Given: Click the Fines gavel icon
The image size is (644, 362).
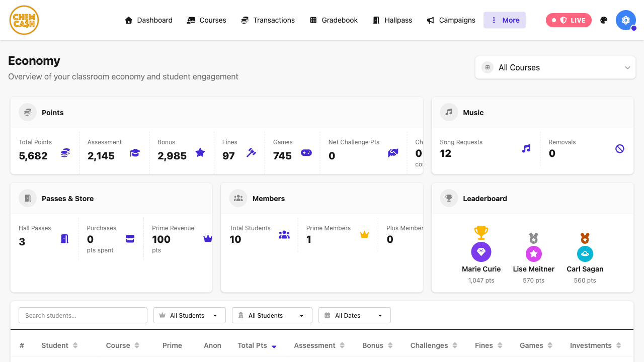Looking at the screenshot, I should (x=251, y=152).
